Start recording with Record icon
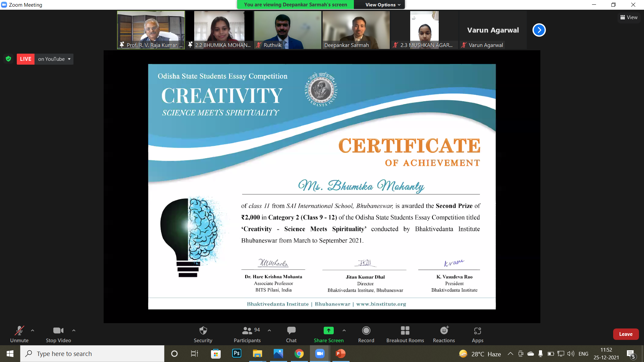 coord(366,331)
